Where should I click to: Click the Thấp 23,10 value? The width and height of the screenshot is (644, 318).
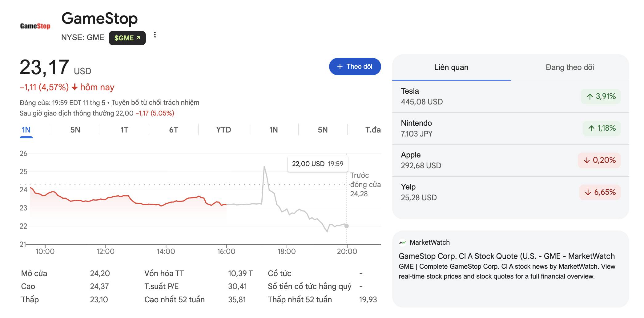coord(99,300)
